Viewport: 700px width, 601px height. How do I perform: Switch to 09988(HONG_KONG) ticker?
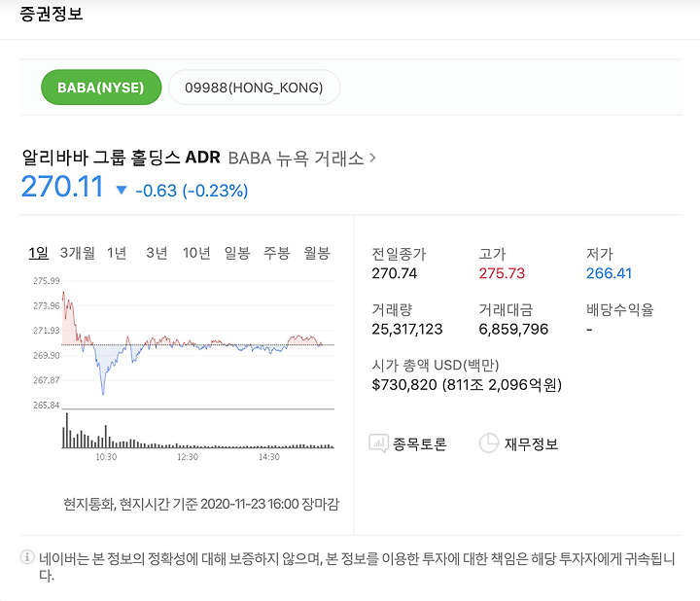click(254, 88)
